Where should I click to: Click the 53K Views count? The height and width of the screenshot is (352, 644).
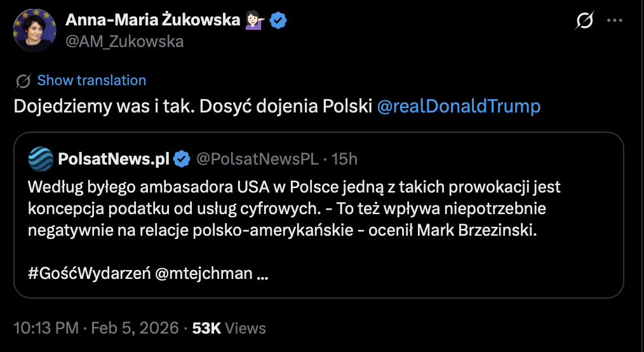click(x=229, y=328)
